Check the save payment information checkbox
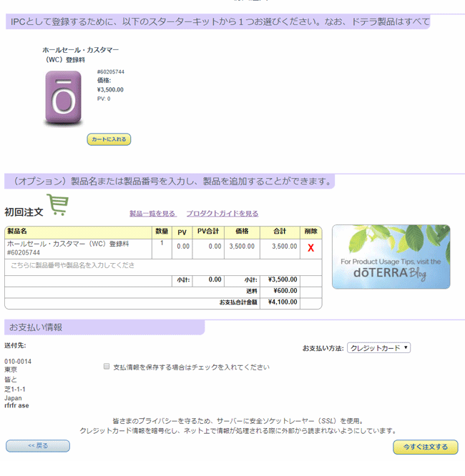 click(107, 366)
